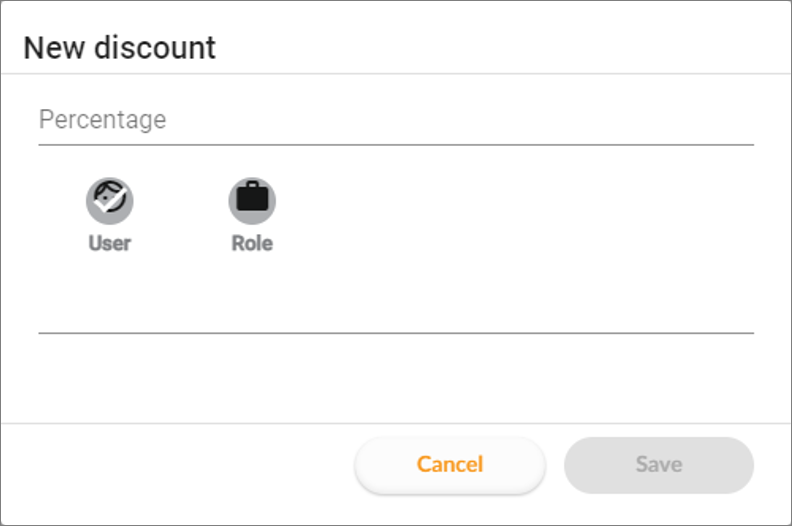Click the "New discount" dialog title

pyautogui.click(x=120, y=47)
